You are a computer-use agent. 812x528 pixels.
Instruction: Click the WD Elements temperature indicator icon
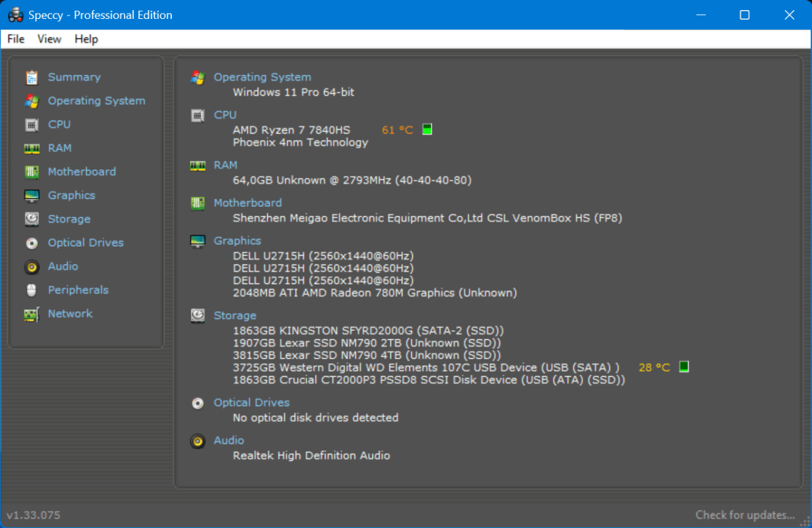684,367
